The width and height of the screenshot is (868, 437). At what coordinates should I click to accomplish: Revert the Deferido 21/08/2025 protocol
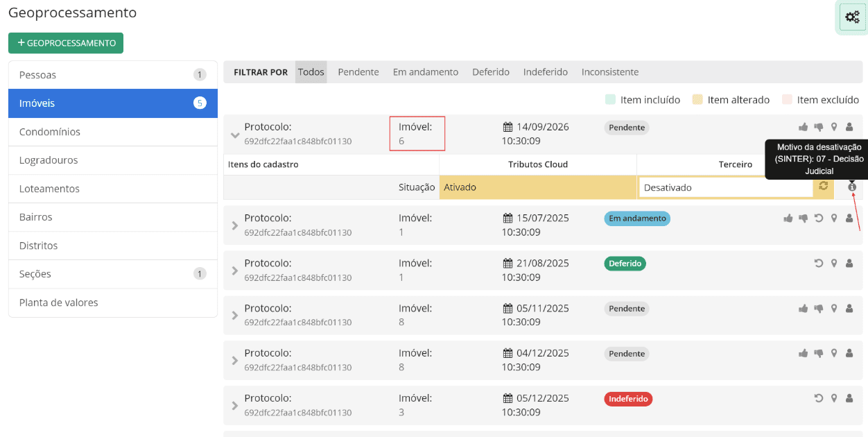coord(819,263)
